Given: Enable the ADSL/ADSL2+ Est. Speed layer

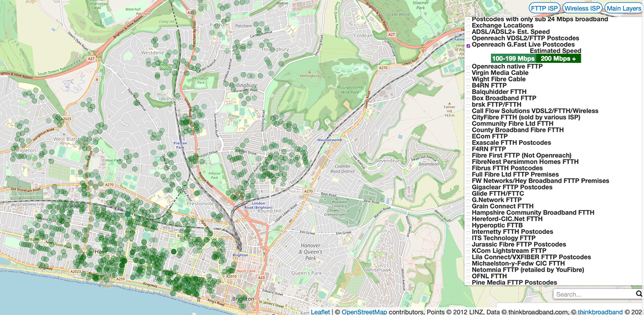Looking at the screenshot, I should coord(469,32).
